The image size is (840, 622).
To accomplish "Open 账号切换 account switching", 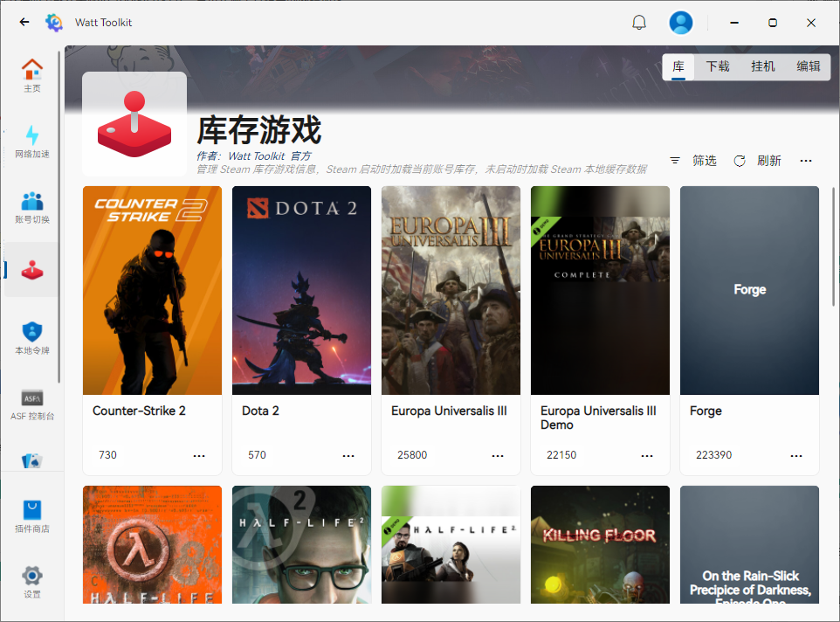I will [32, 207].
